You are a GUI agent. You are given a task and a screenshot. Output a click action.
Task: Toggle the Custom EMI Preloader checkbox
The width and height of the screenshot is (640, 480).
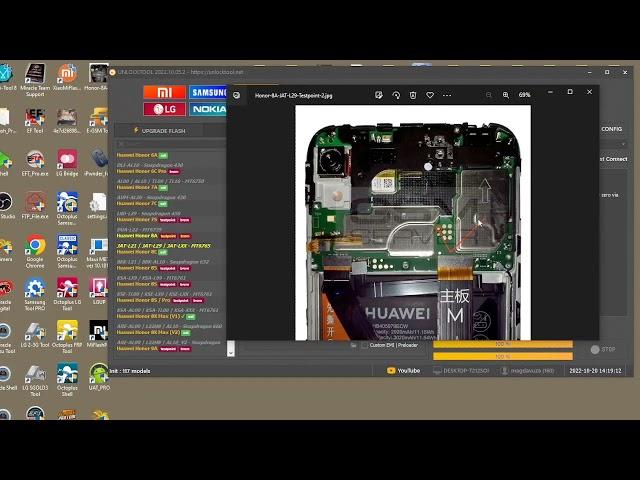pos(365,345)
